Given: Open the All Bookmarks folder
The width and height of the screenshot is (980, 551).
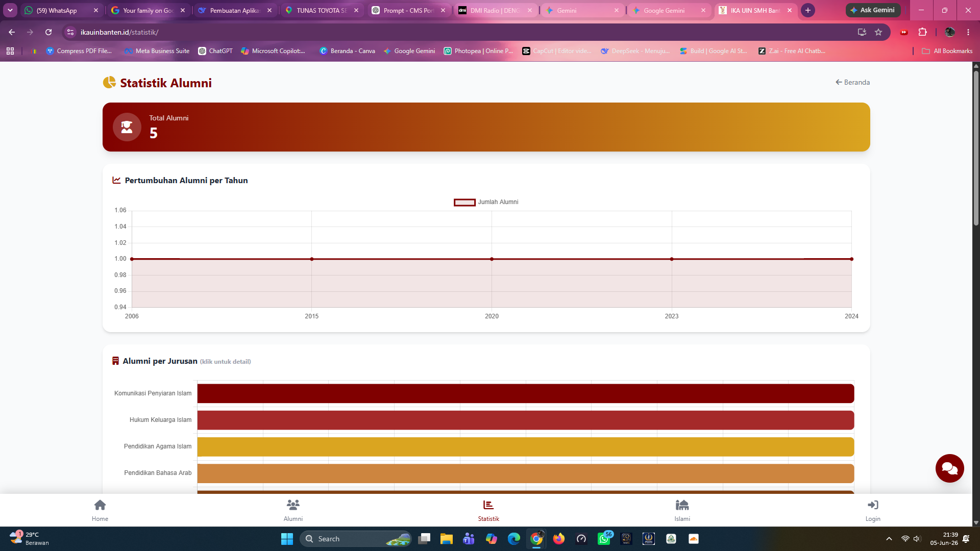Looking at the screenshot, I should coord(947,51).
